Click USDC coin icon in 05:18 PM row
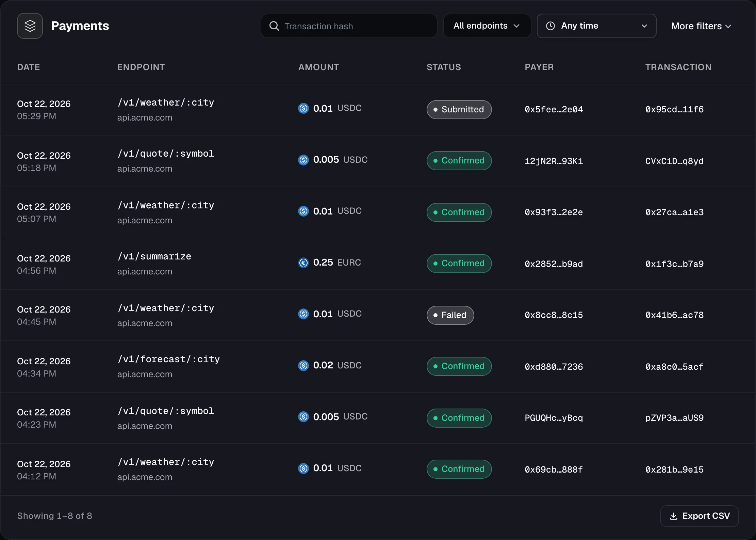Image resolution: width=756 pixels, height=540 pixels. point(303,160)
